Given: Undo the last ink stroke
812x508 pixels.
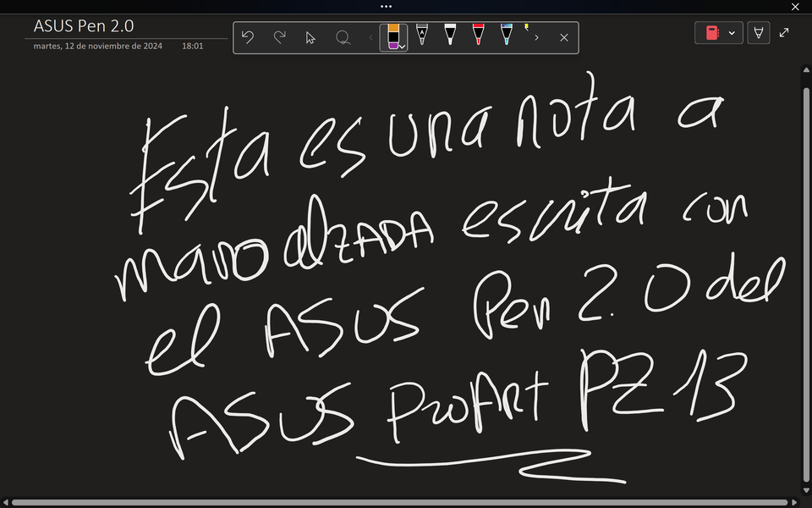Looking at the screenshot, I should pos(248,37).
